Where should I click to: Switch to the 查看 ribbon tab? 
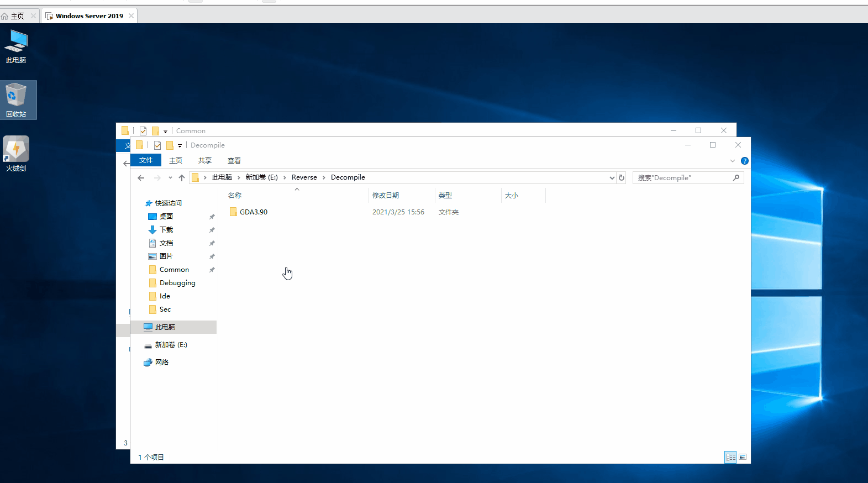[234, 161]
